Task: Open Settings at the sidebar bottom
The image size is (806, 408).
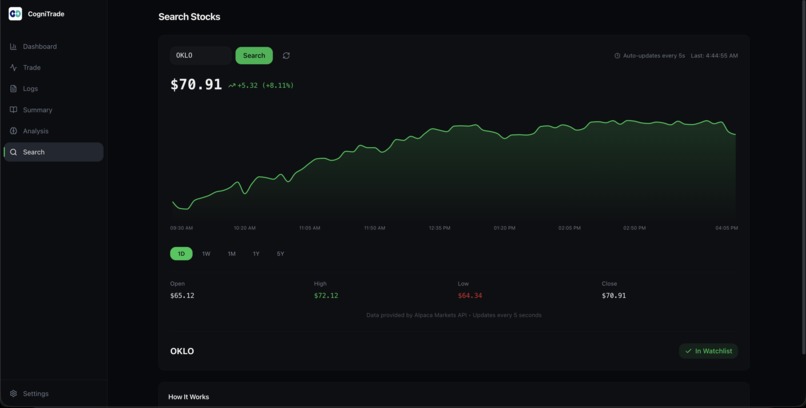Action: coord(53,394)
